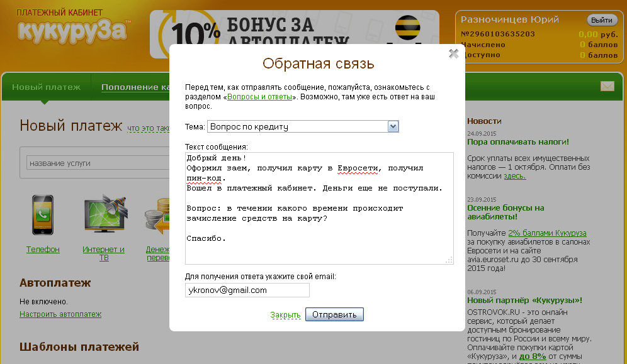Click inside the Текст сообщения text area
The height and width of the screenshot is (364, 627).
coord(319,208)
